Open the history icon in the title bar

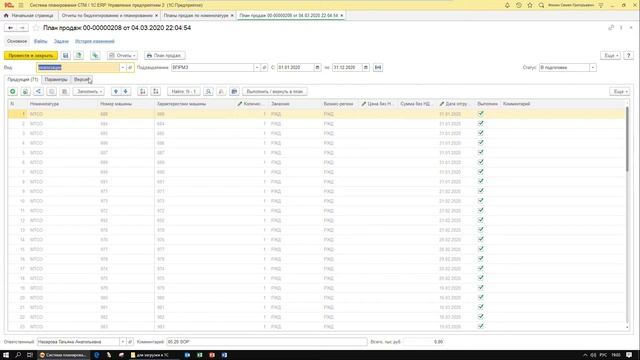[x=518, y=5]
